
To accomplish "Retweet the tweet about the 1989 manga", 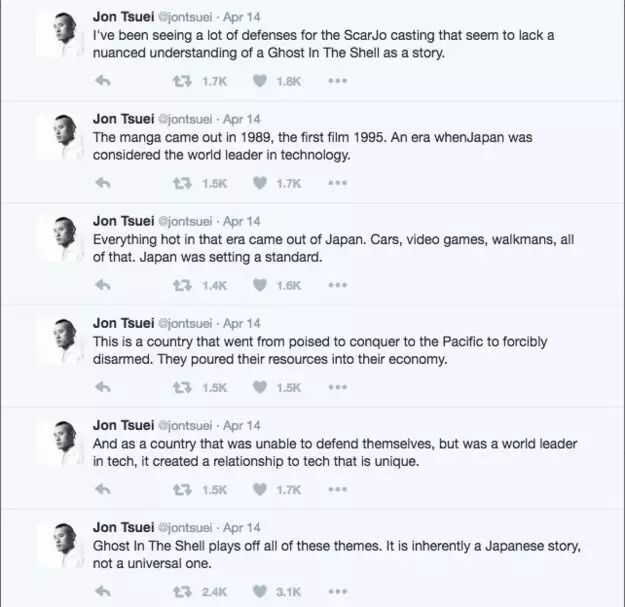I will coord(182,183).
